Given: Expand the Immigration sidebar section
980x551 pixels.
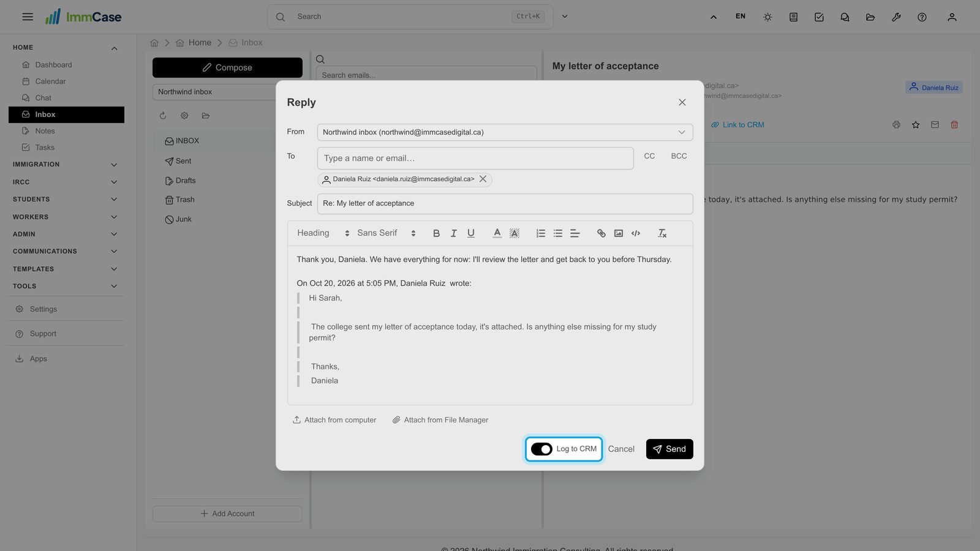Looking at the screenshot, I should 66,165.
